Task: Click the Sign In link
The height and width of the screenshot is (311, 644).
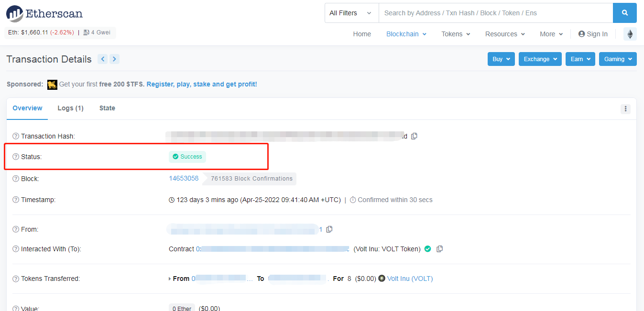Action: click(593, 34)
